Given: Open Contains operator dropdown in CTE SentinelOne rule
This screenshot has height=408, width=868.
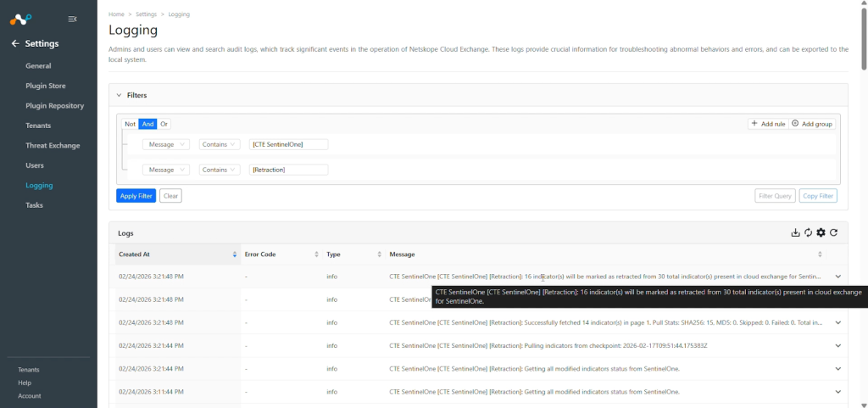Looking at the screenshot, I should tap(220, 144).
